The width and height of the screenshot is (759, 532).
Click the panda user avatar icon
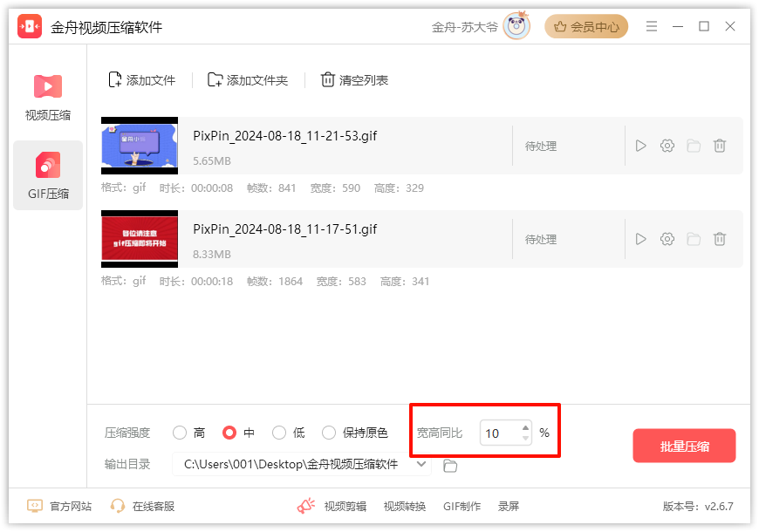point(517,27)
